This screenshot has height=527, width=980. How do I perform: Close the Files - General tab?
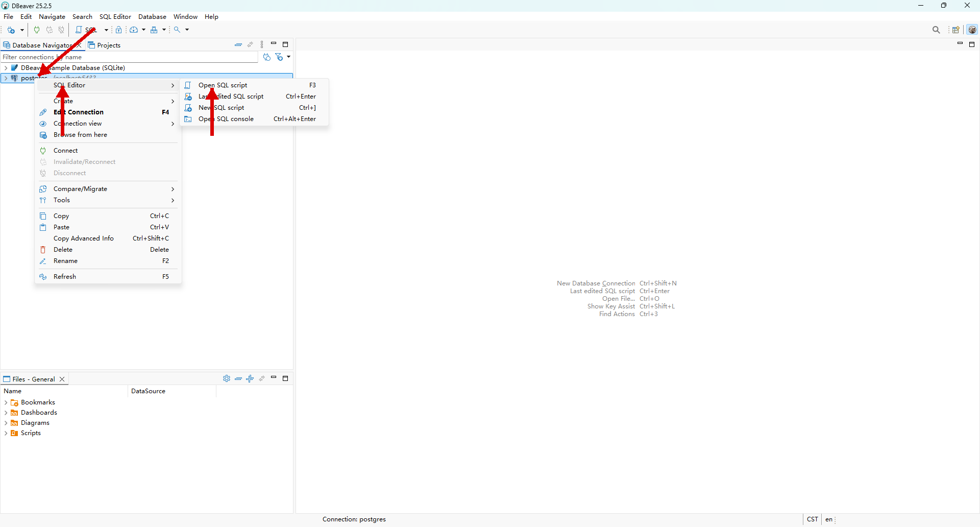pos(62,379)
